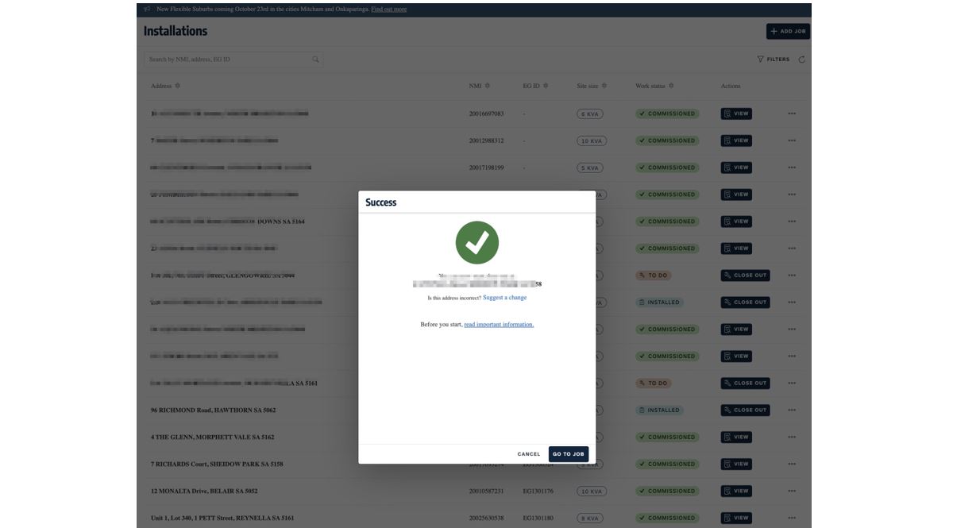Click the green success checkmark icon
Image resolution: width=980 pixels, height=528 pixels.
(476, 243)
